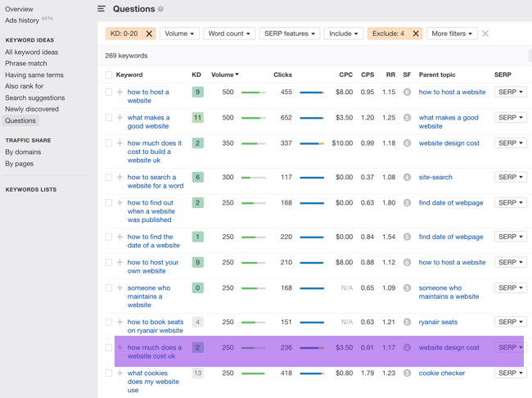Select checkbox for 'what cookies does my website use'
The height and width of the screenshot is (398, 532).
[109, 373]
